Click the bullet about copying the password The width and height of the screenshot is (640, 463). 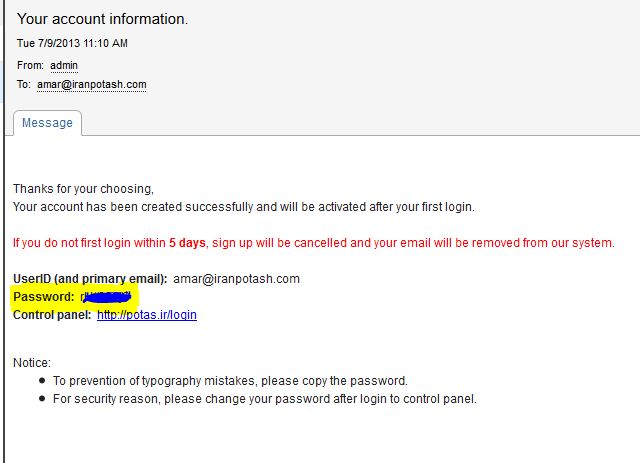230,381
